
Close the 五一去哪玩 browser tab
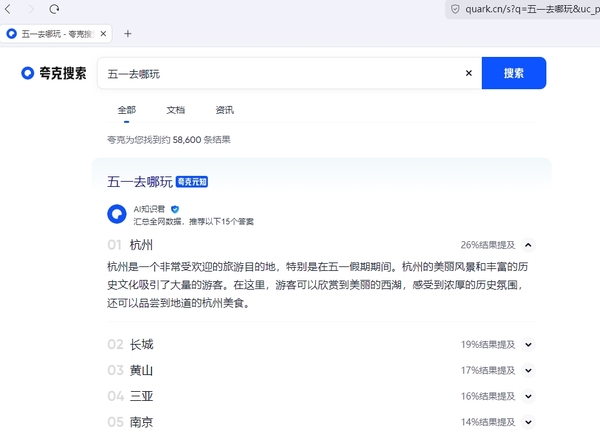tap(104, 33)
